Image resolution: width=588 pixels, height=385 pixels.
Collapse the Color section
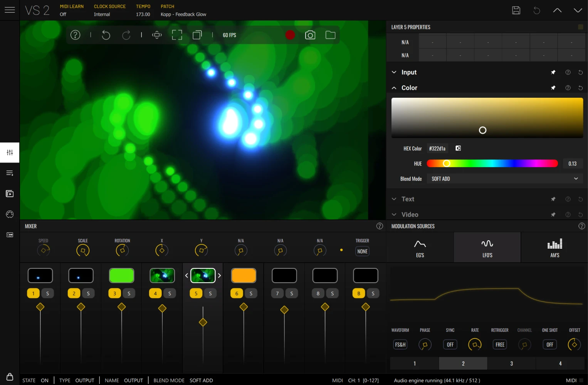394,88
